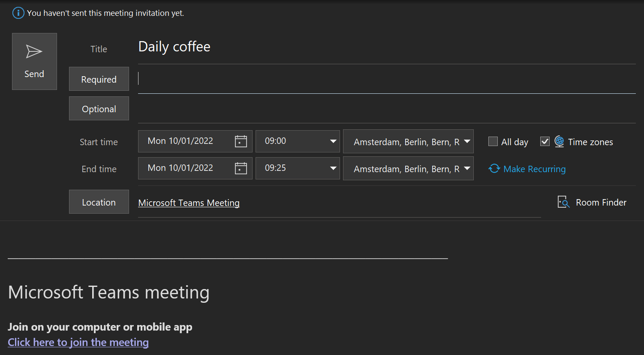The image size is (644, 355).
Task: Click the Microsoft Teams Meeting location field
Action: (189, 203)
